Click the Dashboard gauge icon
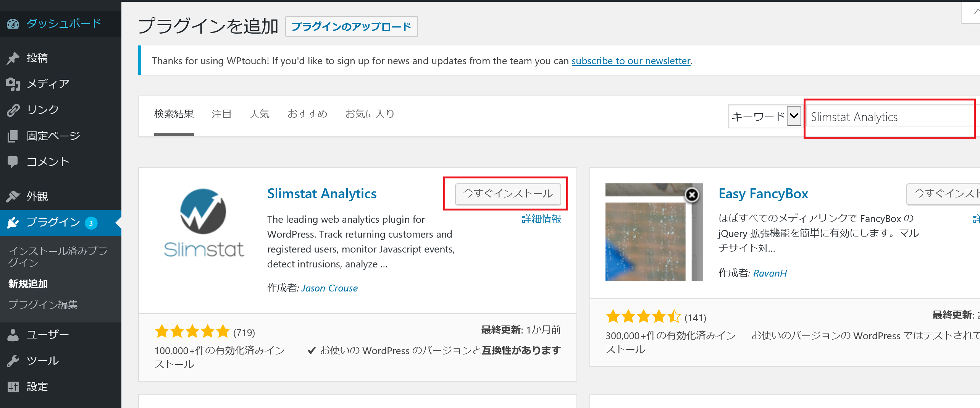Image resolution: width=980 pixels, height=408 pixels. [13, 24]
